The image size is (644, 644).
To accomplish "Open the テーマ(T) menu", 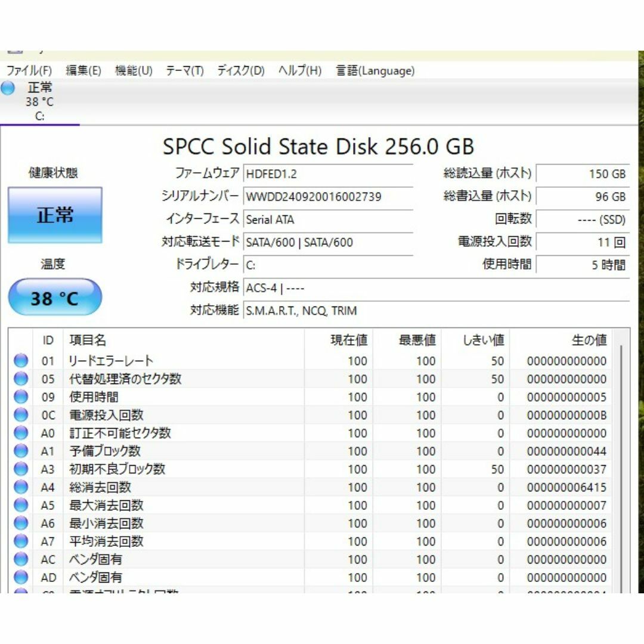I will coord(185,70).
